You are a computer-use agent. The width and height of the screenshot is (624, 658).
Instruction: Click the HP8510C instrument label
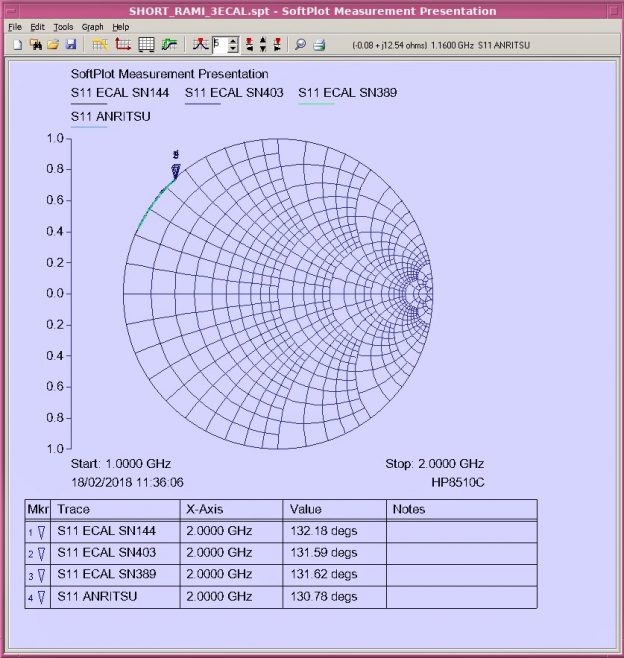click(x=458, y=483)
